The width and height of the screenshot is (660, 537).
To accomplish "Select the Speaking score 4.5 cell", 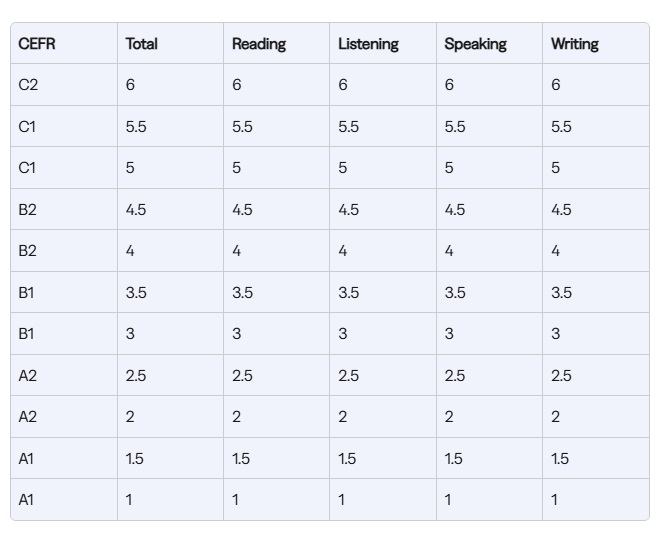I will point(455,210).
